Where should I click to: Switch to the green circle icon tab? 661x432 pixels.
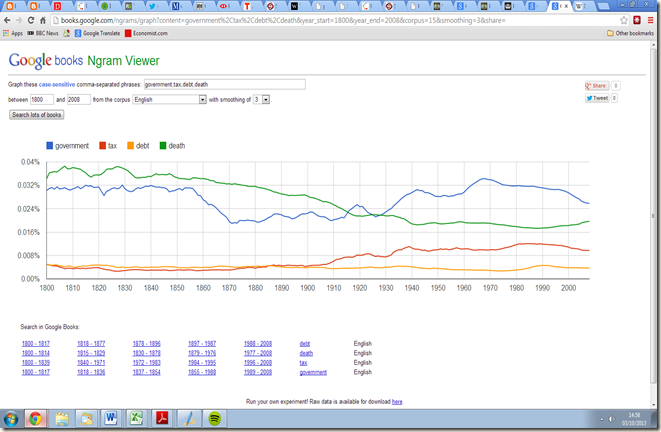click(x=105, y=6)
